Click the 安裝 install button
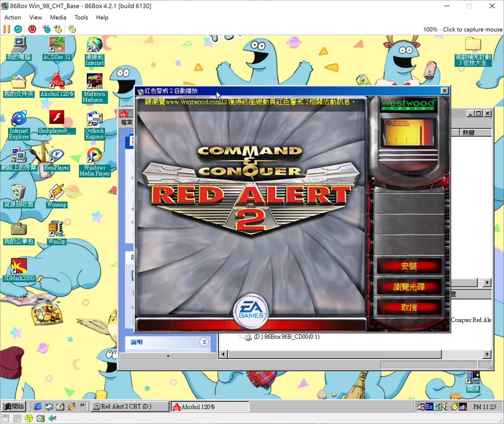 pyautogui.click(x=409, y=266)
